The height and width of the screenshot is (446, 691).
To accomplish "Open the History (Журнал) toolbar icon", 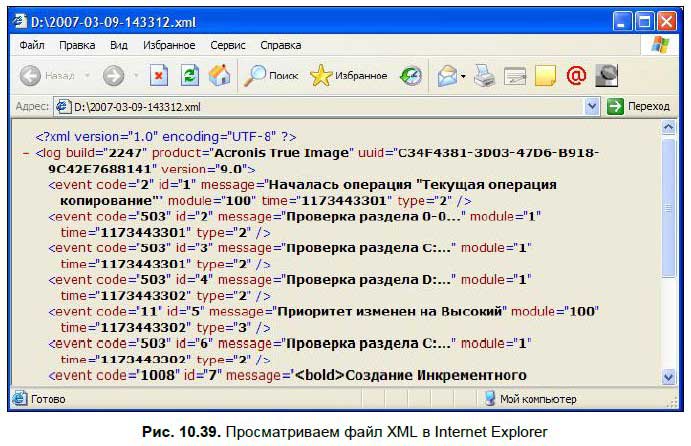I will pyautogui.click(x=411, y=76).
